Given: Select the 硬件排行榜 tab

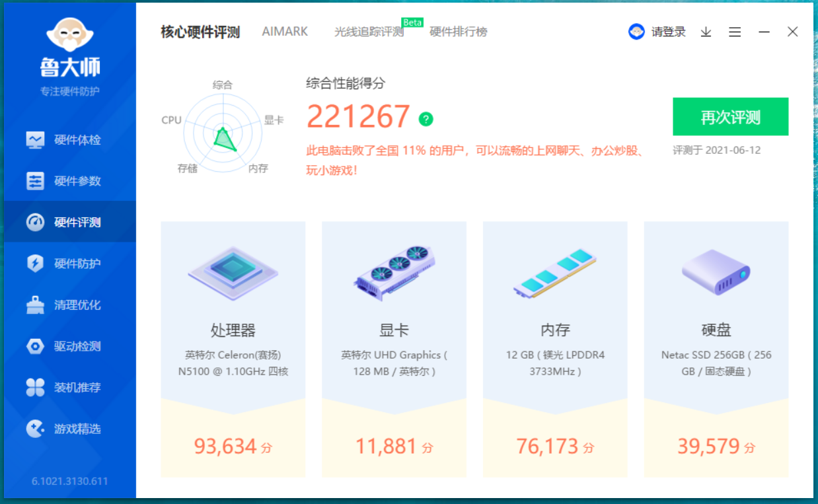Looking at the screenshot, I should point(459,32).
